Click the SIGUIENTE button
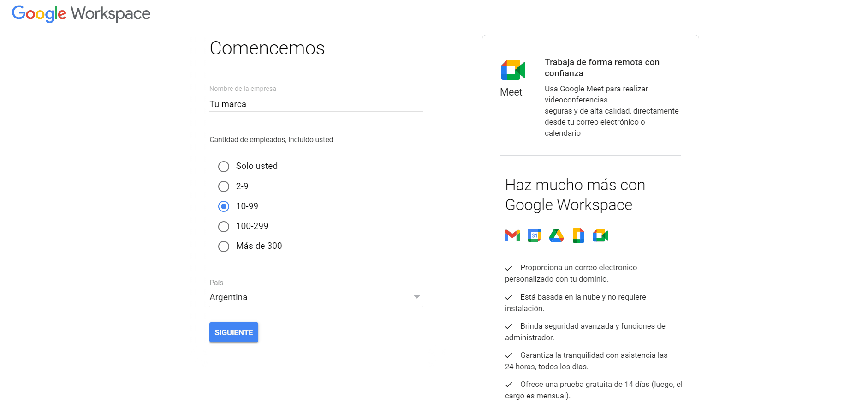868x409 pixels. [x=234, y=332]
